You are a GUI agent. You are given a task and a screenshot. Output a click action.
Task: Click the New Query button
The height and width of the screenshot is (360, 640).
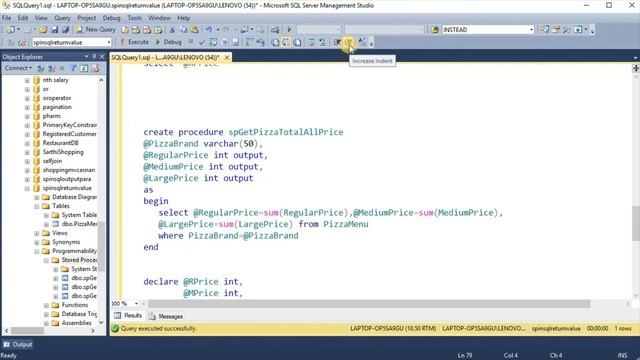[x=96, y=29]
